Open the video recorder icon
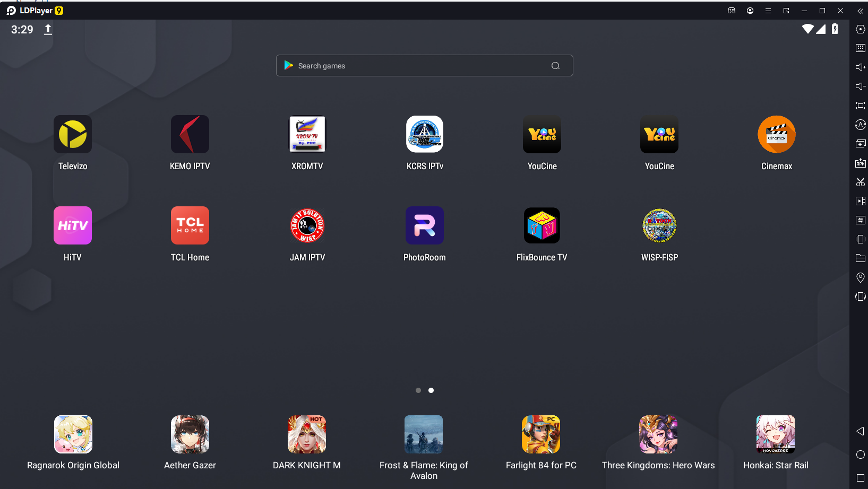Screen dimensions: 868x489 pos(861,201)
